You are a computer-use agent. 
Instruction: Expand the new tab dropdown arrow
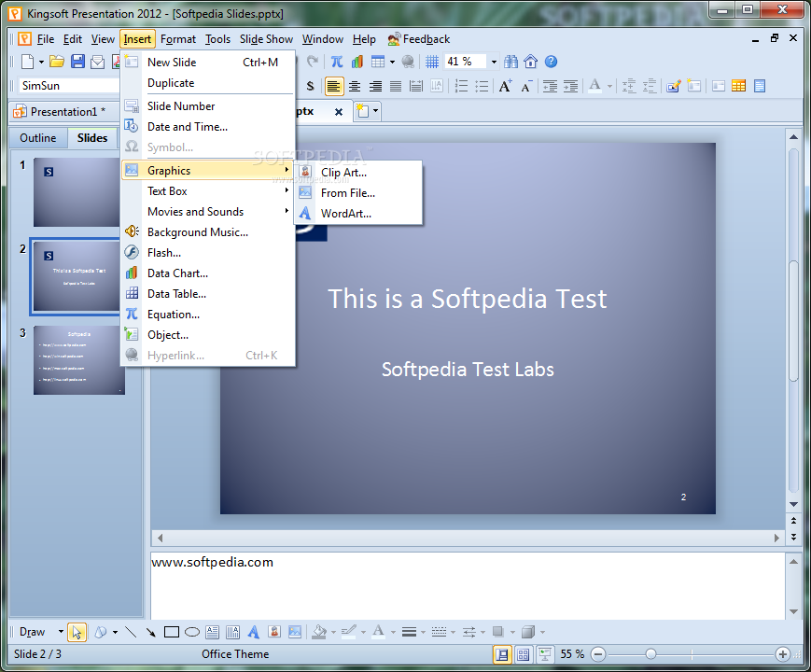375,111
